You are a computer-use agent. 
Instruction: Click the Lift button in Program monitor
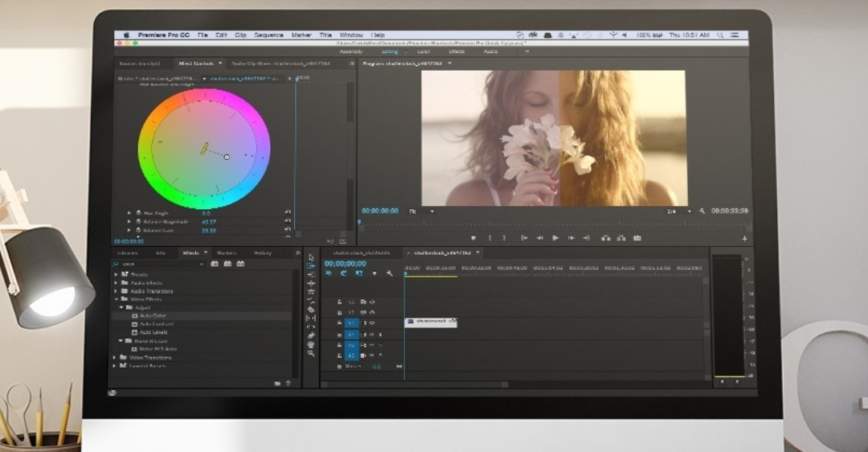point(606,238)
